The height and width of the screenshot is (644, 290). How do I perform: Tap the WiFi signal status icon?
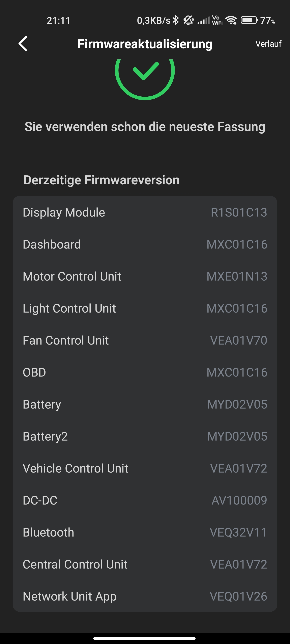pos(231,20)
